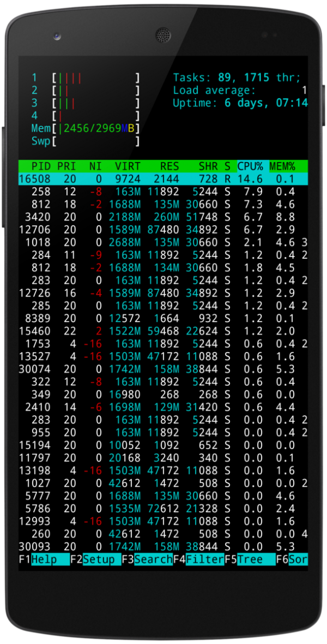Image resolution: width=327 pixels, height=644 pixels.
Task: Select the process row with PID 15460
Action: point(162,331)
